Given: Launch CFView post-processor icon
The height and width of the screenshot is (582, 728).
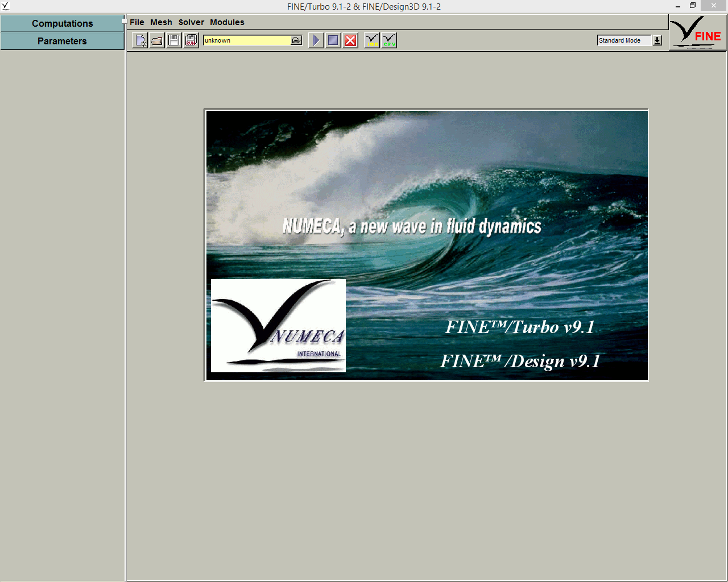Looking at the screenshot, I should pyautogui.click(x=389, y=40).
